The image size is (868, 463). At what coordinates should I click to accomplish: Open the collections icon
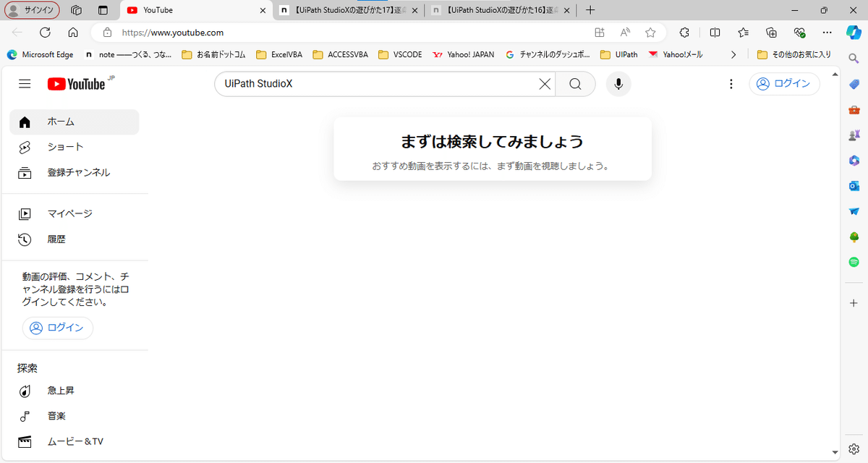coord(771,33)
